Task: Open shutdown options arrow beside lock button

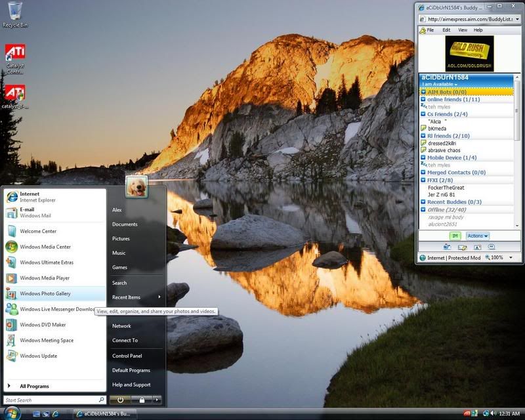Action: tap(157, 400)
